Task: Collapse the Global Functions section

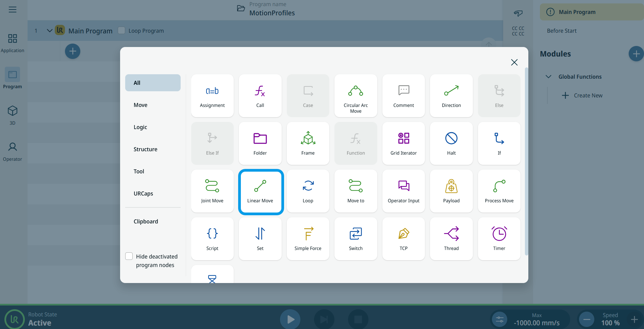Action: click(548, 77)
